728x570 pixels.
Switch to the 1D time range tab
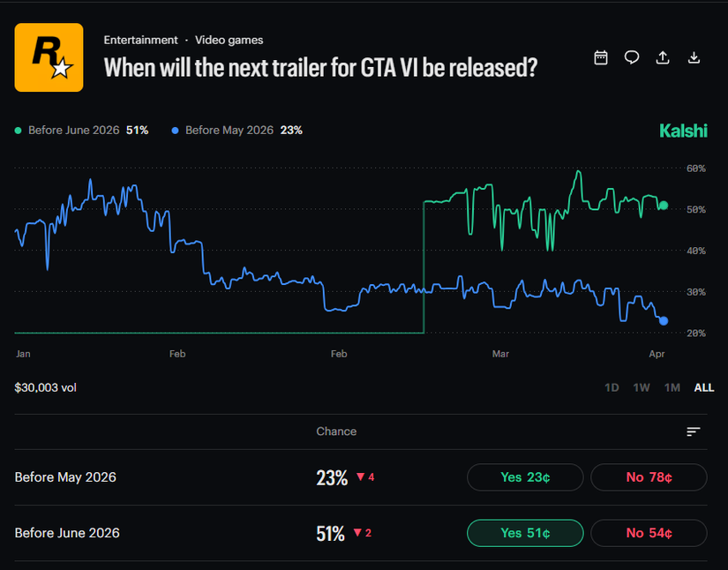(612, 386)
